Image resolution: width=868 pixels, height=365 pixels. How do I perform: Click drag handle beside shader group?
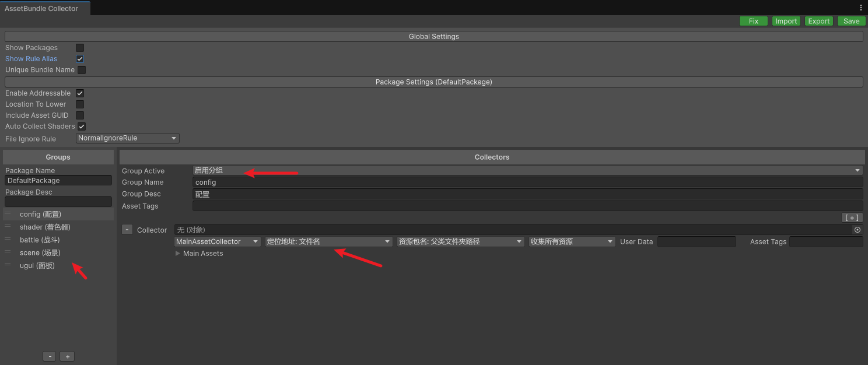(8, 227)
